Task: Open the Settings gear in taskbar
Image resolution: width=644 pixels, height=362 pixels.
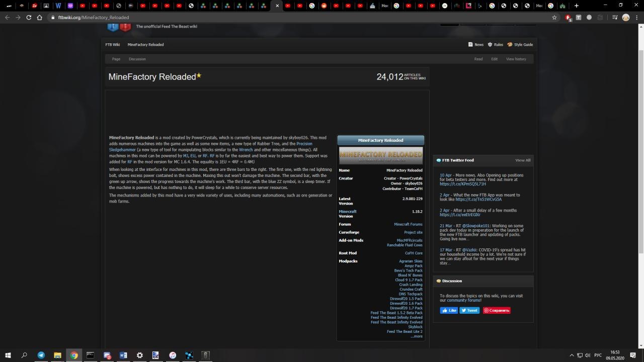Action: coord(140,355)
